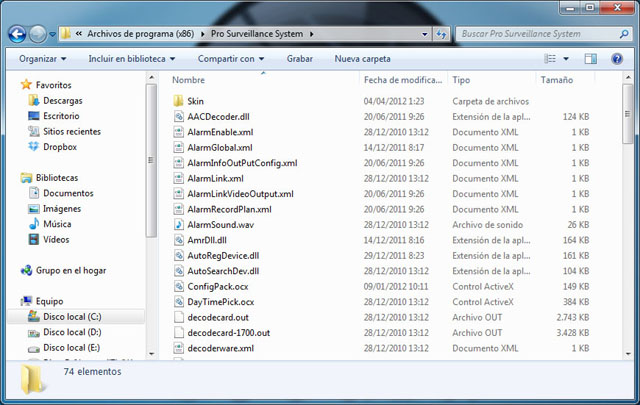Select AlarmLink.xml file icon
Viewport: 640px width, 405px height.
click(x=178, y=178)
